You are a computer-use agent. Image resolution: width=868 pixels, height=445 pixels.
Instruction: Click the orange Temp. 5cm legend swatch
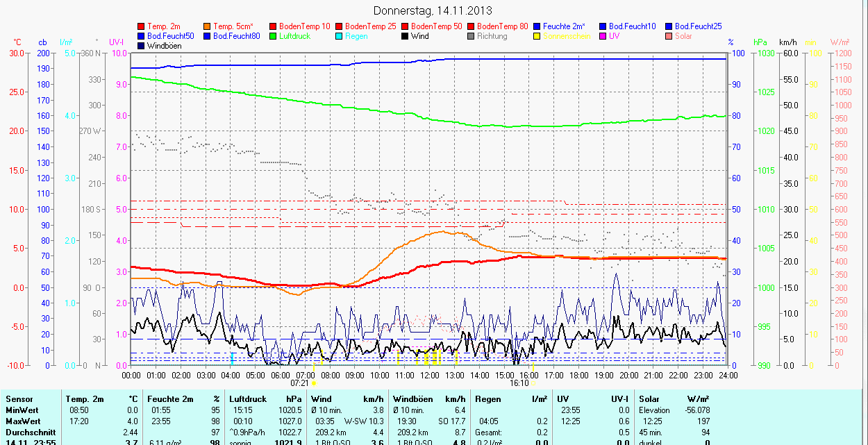(x=208, y=26)
